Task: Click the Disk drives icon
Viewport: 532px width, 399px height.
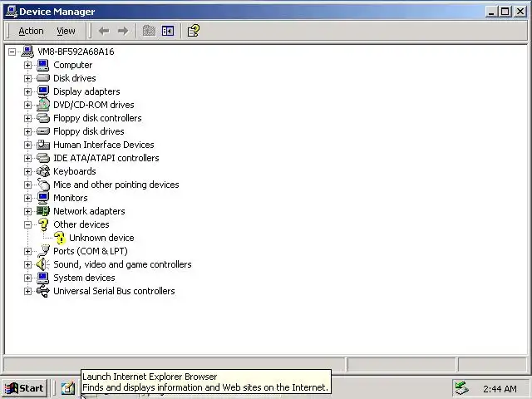Action: (x=43, y=78)
